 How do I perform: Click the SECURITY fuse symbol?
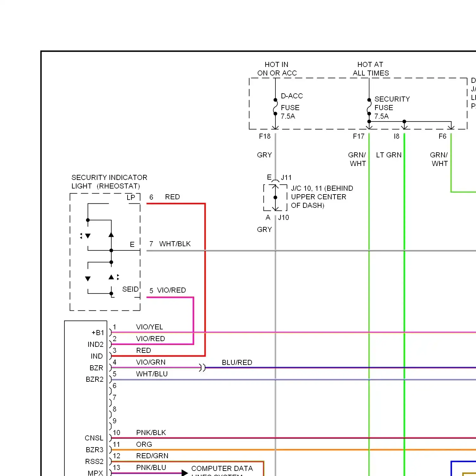point(369,107)
